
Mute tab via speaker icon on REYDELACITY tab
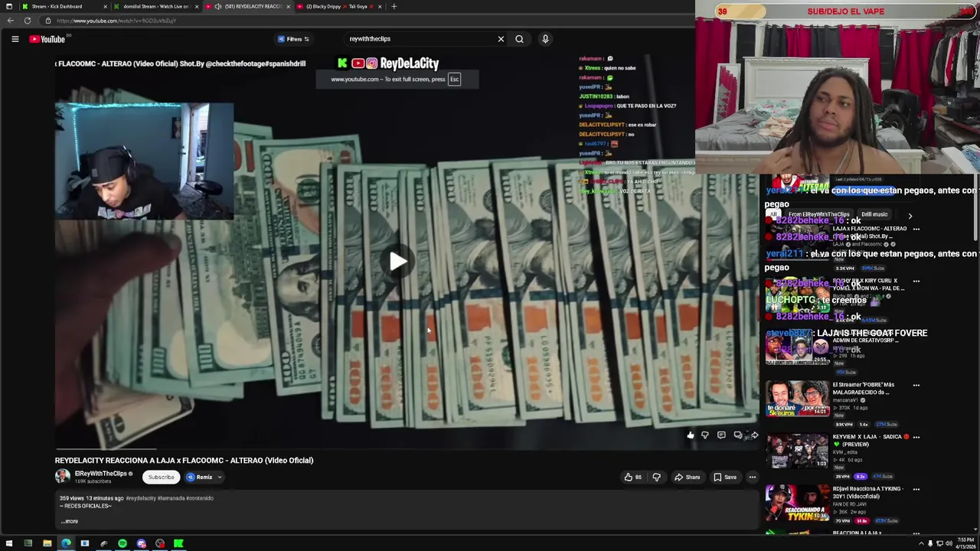[218, 6]
